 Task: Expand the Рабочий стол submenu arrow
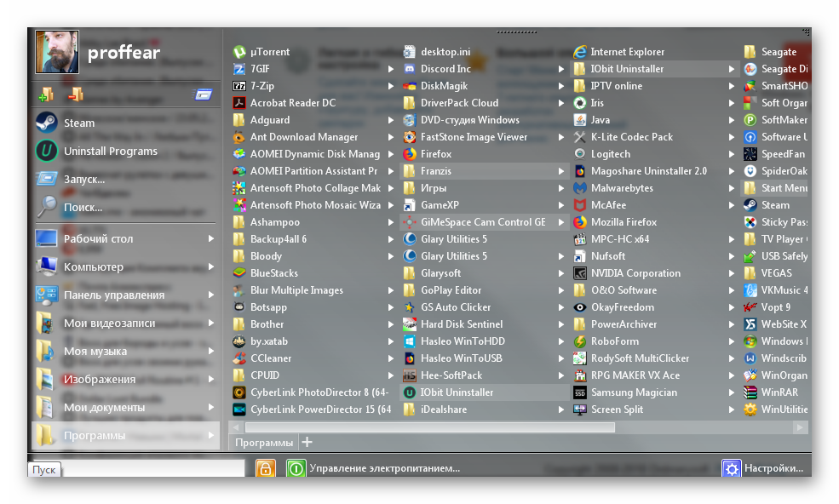(x=211, y=238)
